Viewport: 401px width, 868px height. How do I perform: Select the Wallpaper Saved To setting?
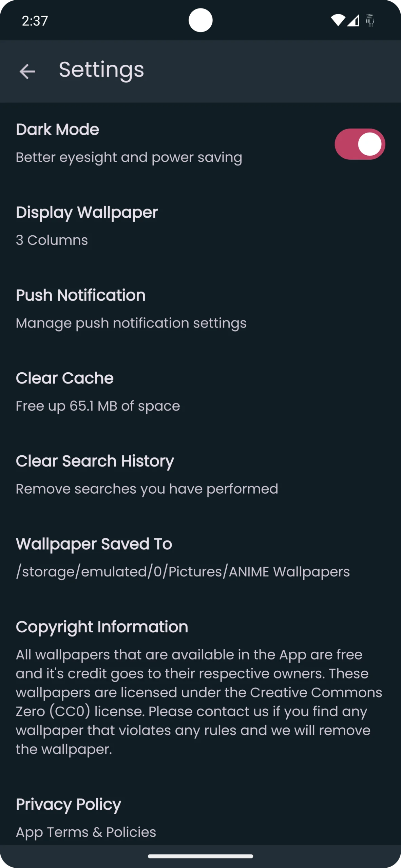pos(94,544)
